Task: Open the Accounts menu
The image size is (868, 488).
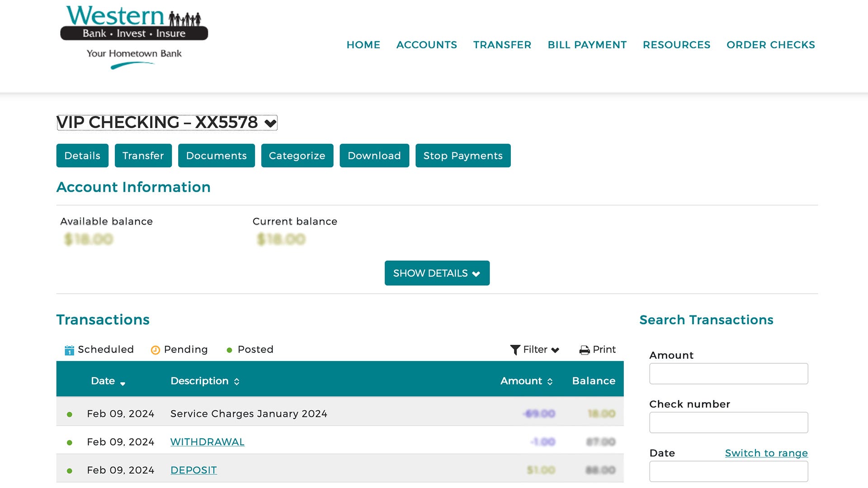Action: [426, 45]
